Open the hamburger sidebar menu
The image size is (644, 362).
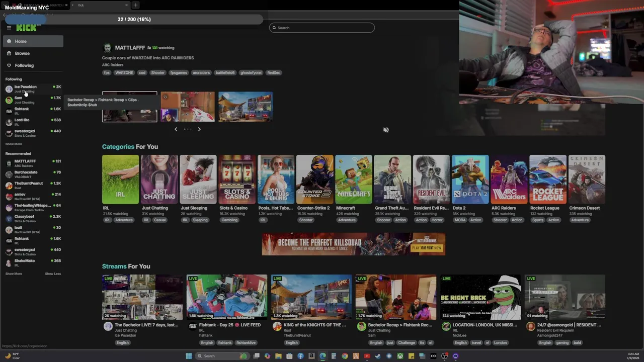(x=9, y=28)
